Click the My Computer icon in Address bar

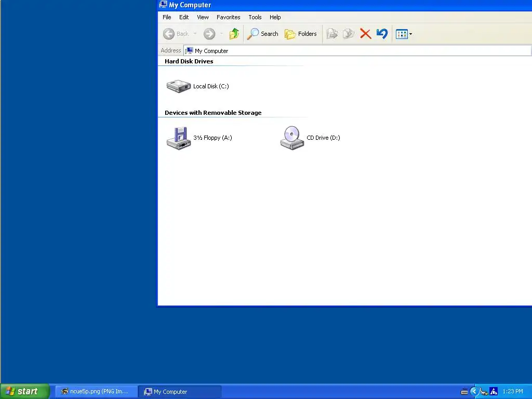click(189, 50)
